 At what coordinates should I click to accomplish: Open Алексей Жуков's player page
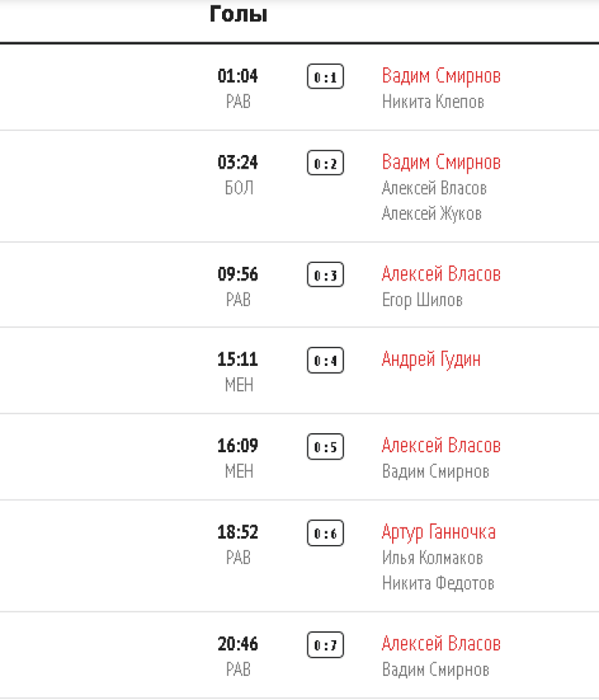pyautogui.click(x=431, y=213)
